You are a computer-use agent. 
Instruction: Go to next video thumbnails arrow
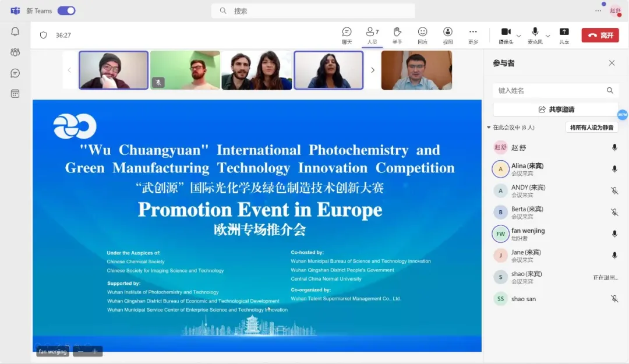(x=373, y=70)
